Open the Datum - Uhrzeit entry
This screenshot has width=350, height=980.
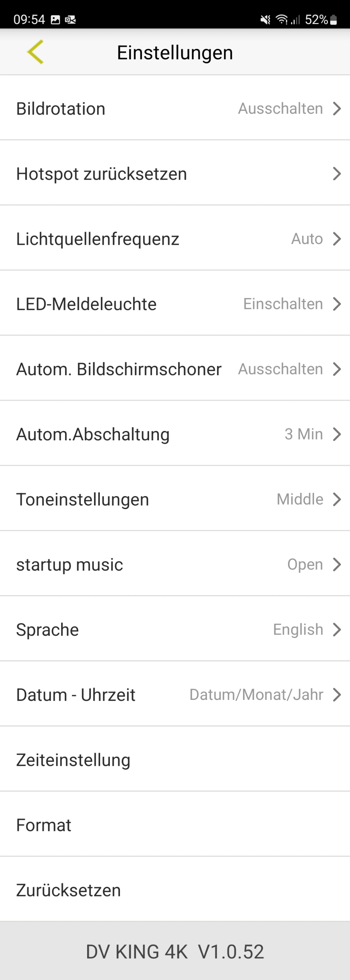[175, 694]
